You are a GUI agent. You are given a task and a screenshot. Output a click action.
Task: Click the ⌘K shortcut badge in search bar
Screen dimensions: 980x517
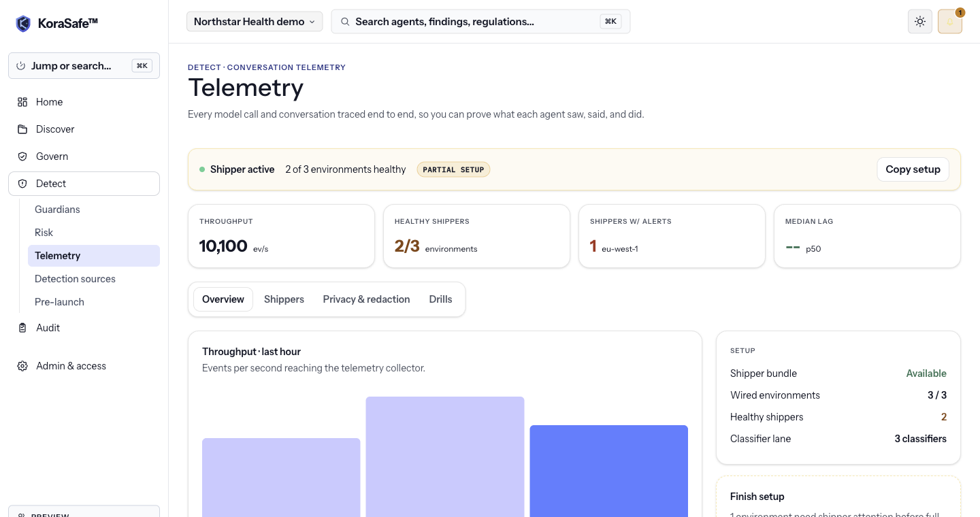coord(610,22)
